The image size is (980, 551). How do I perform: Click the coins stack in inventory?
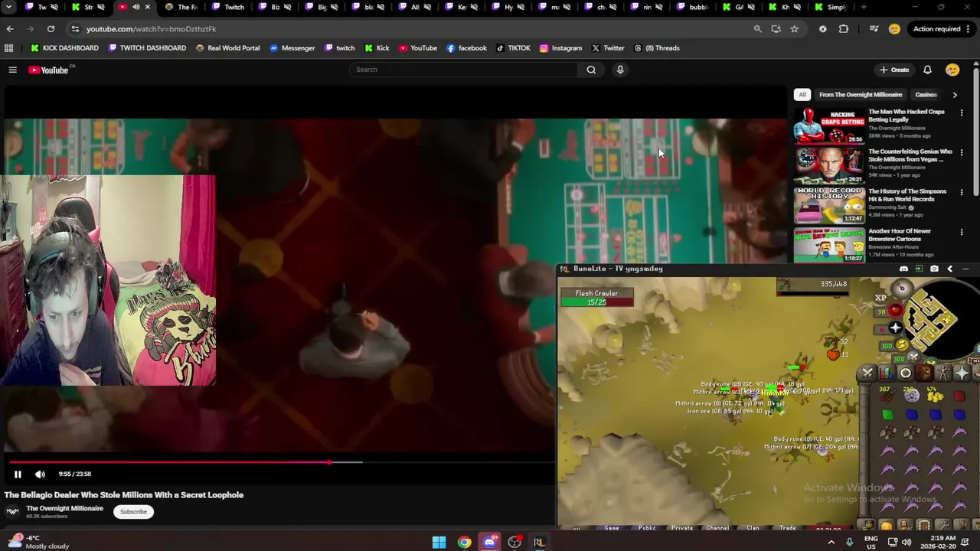pos(935,395)
